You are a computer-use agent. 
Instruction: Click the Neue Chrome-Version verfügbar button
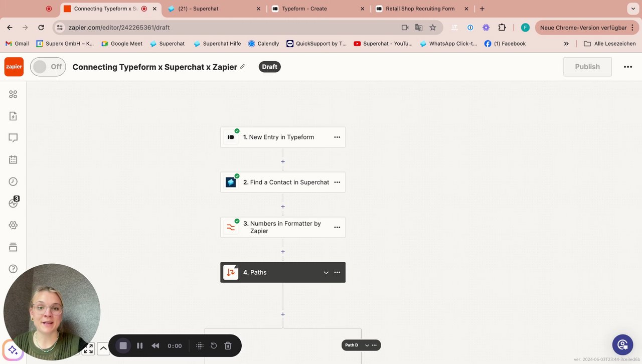pyautogui.click(x=586, y=28)
